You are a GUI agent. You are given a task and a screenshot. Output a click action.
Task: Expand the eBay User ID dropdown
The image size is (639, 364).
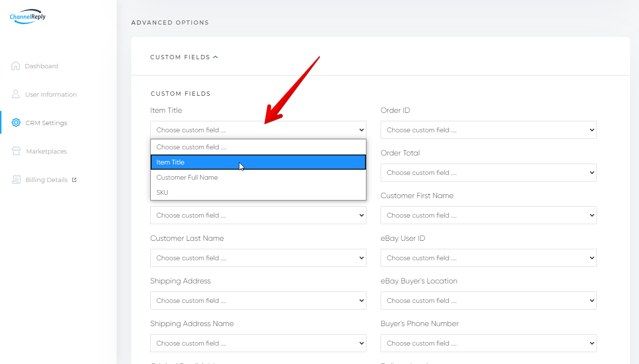[489, 258]
